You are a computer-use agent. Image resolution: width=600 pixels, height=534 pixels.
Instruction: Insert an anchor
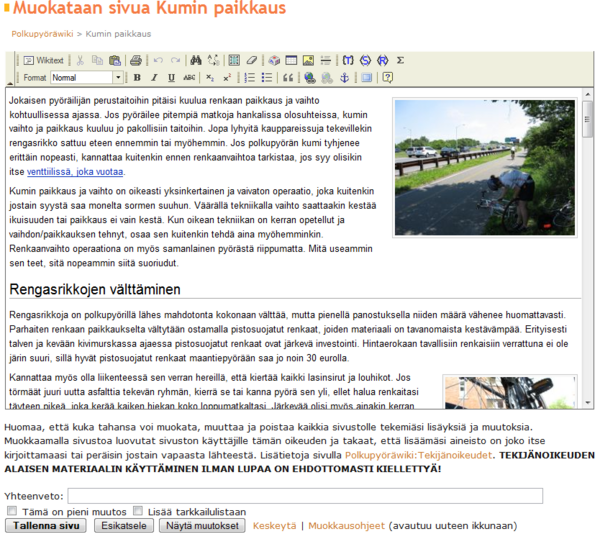tap(344, 78)
